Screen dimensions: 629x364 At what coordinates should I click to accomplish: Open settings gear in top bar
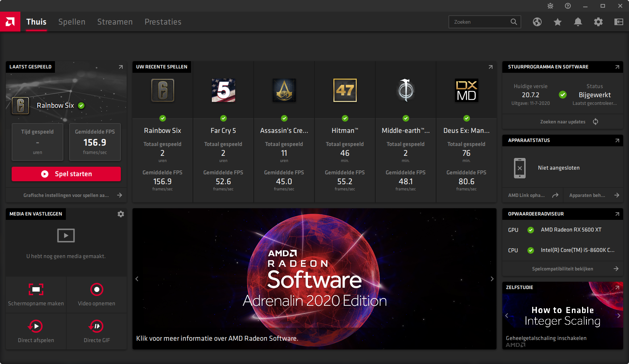598,22
